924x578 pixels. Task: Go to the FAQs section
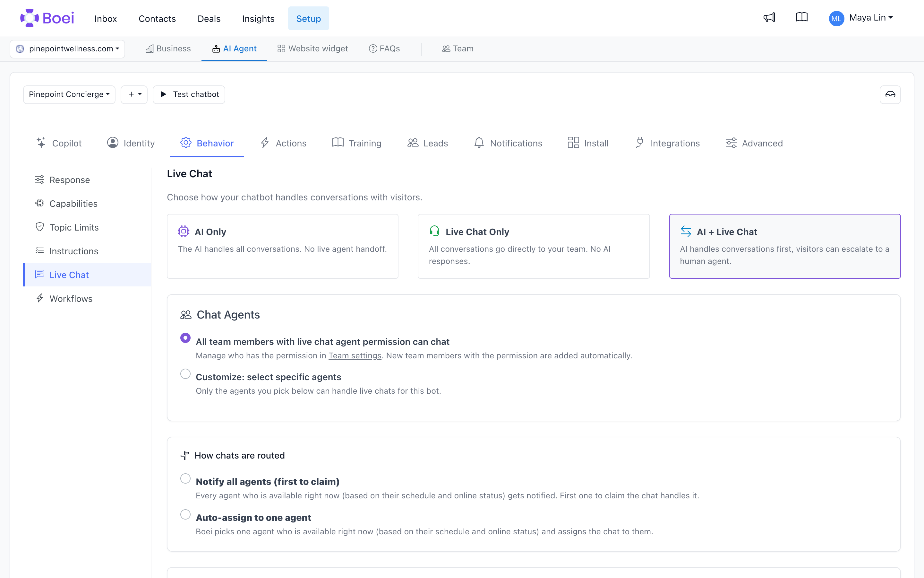click(x=384, y=48)
